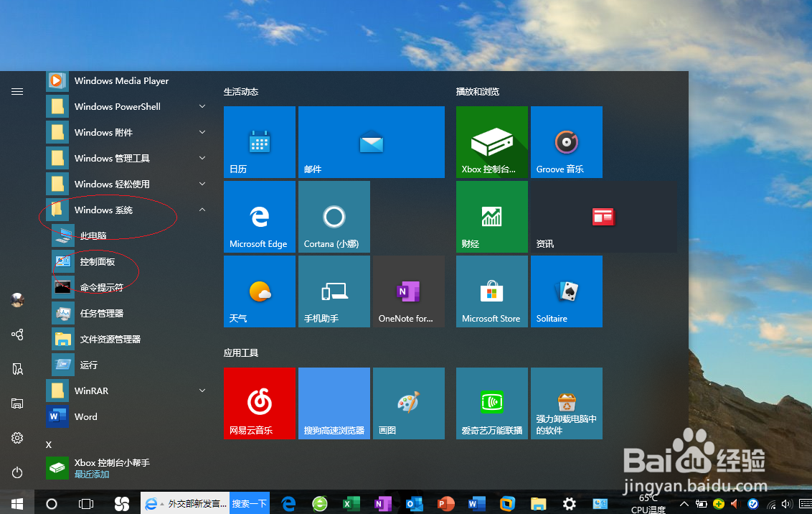Image resolution: width=812 pixels, height=514 pixels.
Task: Click the X letter heading in the app list
Action: pos(49,444)
